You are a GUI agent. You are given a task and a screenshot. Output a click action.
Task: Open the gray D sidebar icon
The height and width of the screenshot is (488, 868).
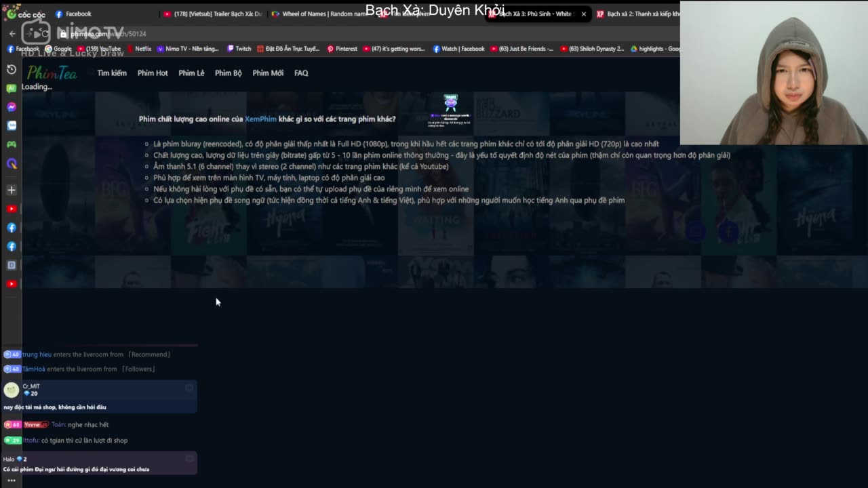[x=12, y=265]
